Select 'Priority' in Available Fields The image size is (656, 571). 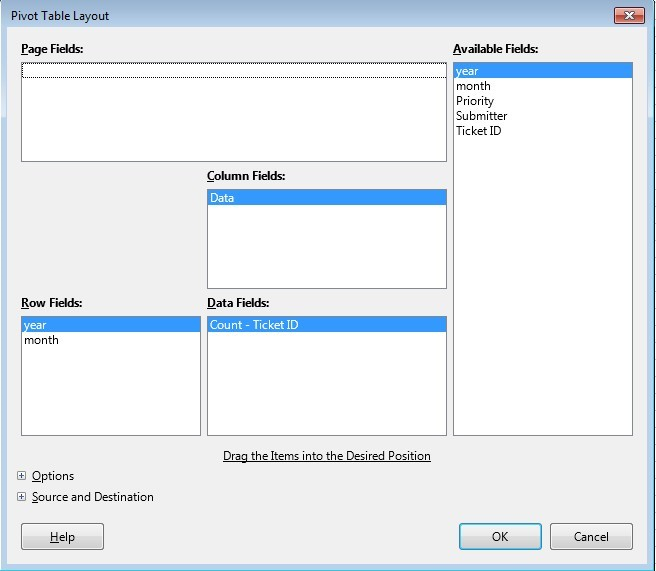(x=543, y=101)
